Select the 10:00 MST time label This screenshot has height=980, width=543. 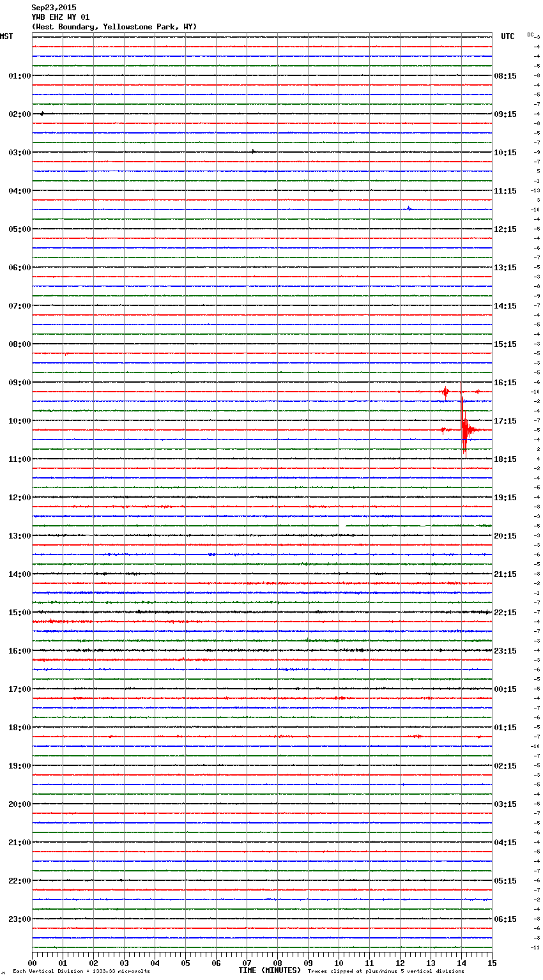(20, 421)
